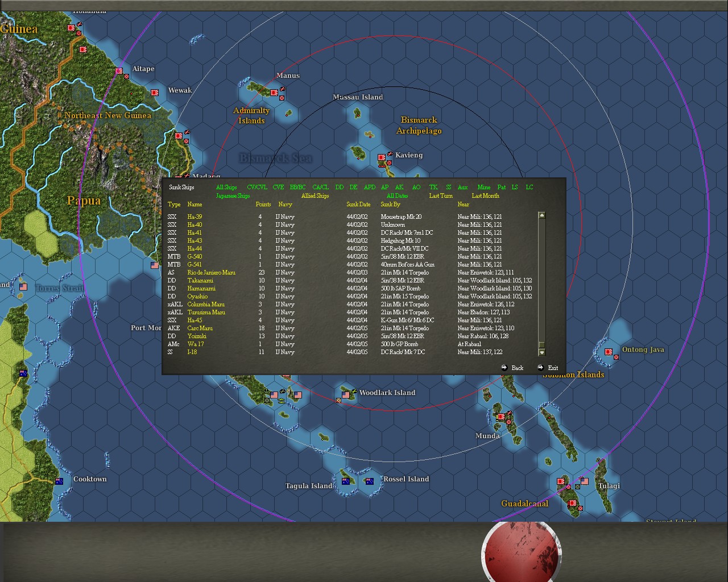Show sinkings from Last Month
The width and height of the screenshot is (728, 582).
tap(485, 196)
